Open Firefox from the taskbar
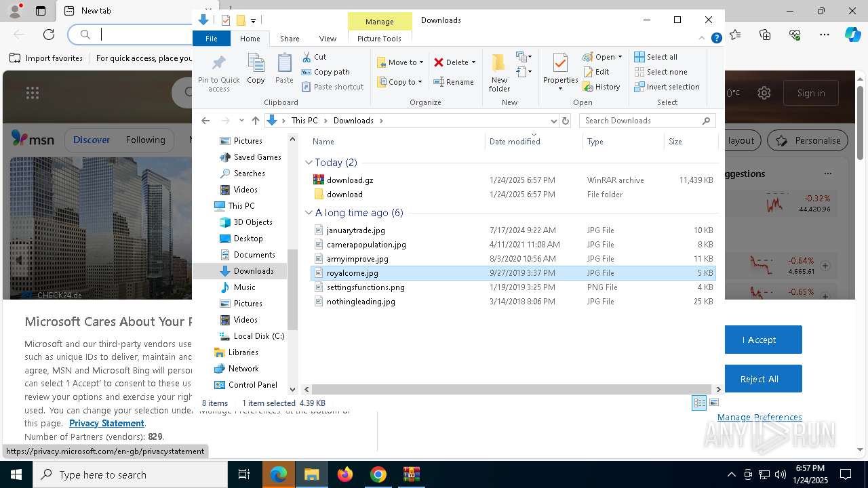Screen dimensions: 868x488 345,474
